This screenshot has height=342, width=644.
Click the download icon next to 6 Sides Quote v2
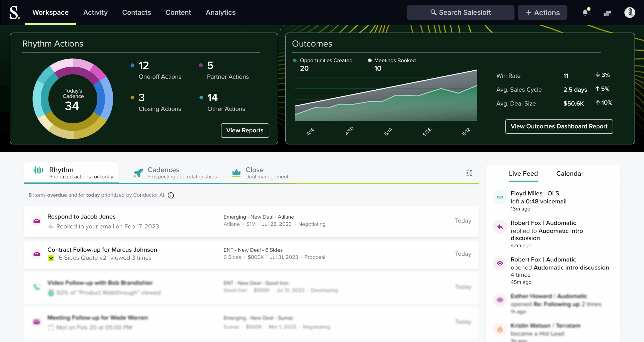[50, 258]
